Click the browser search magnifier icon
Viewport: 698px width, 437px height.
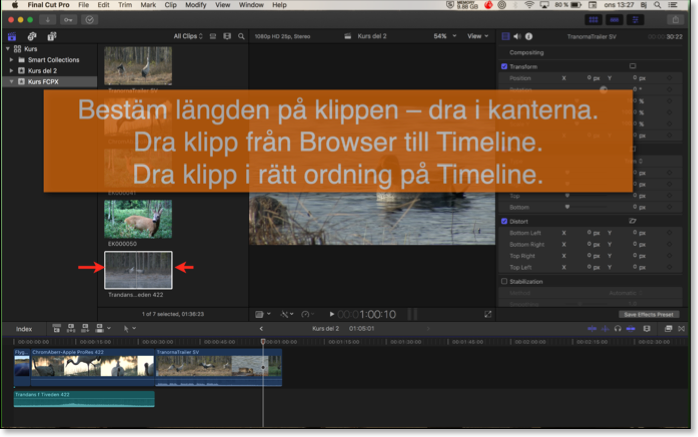tap(241, 36)
